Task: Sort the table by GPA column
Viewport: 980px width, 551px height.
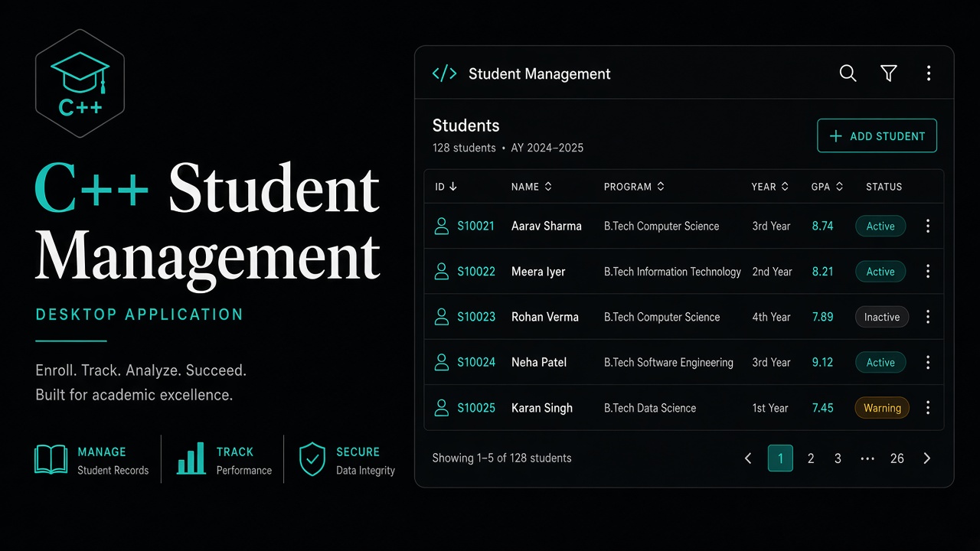Action: [x=827, y=187]
